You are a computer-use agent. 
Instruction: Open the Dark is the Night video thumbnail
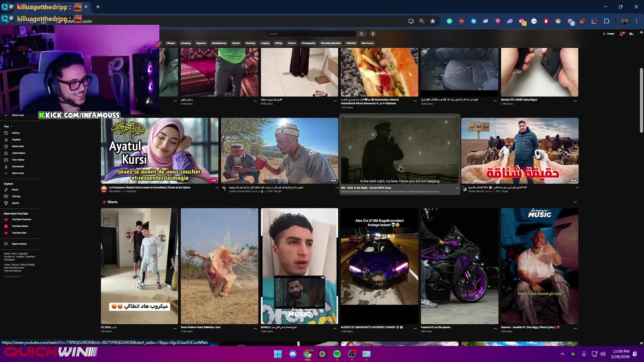click(x=400, y=151)
